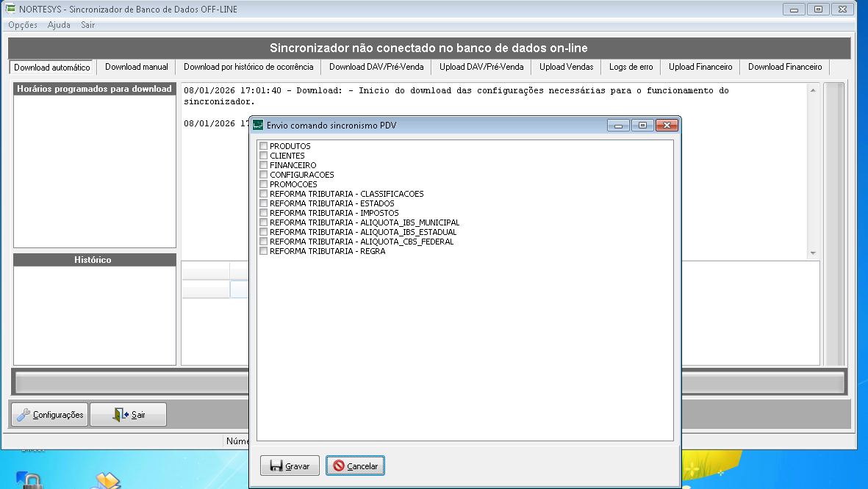Click the Gravar floppy disk icon
Image resolution: width=868 pixels, height=489 pixels.
tap(276, 466)
